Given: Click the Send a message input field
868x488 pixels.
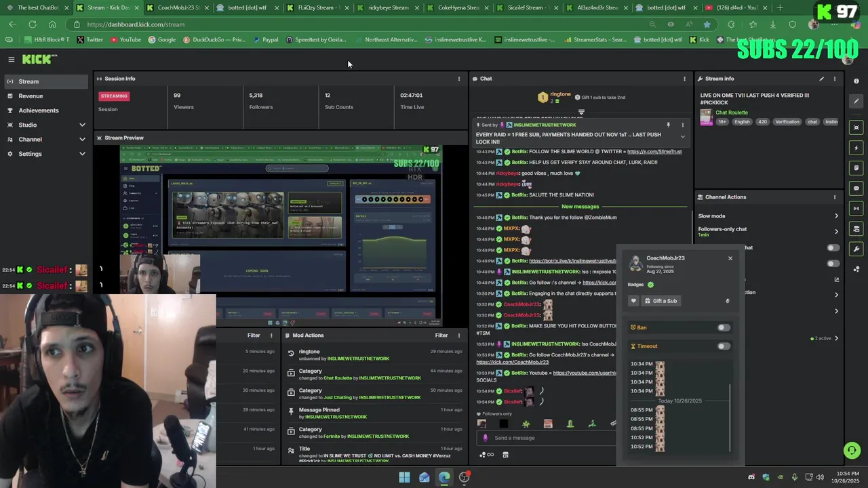Looking at the screenshot, I should coord(548,438).
